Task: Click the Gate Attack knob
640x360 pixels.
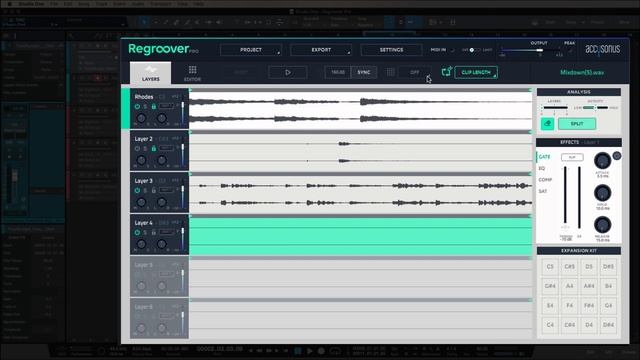Action: click(x=602, y=161)
